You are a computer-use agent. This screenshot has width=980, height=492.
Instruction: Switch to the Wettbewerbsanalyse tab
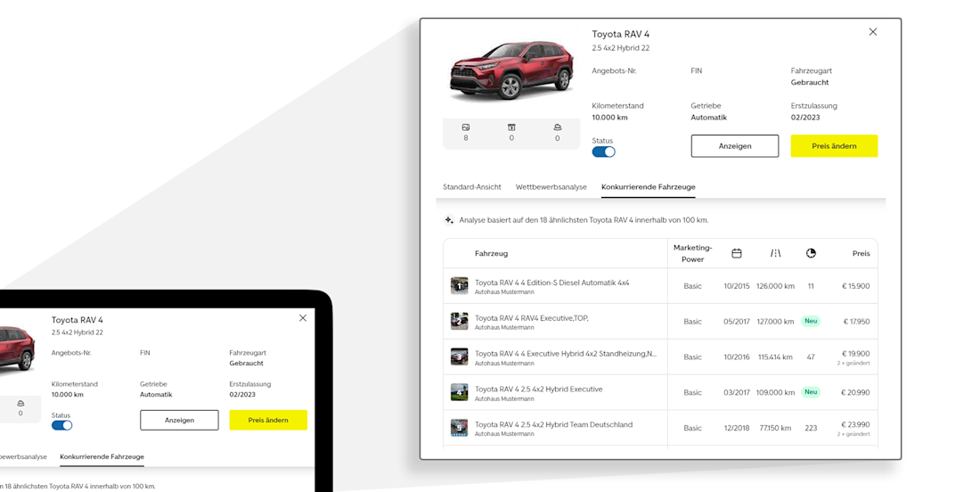pos(551,187)
